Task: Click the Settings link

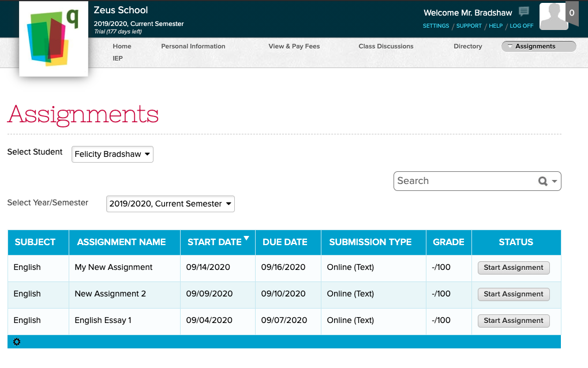Action: tap(436, 26)
